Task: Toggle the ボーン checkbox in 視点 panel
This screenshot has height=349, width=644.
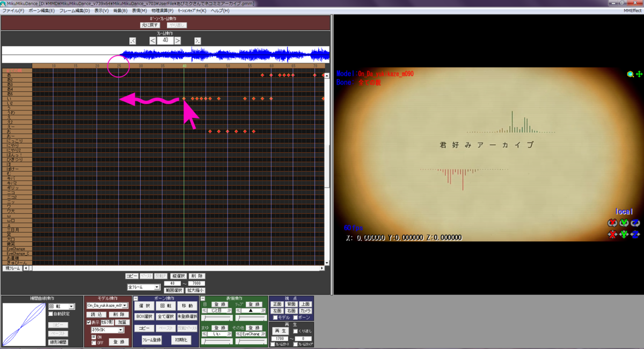Action: tap(296, 317)
